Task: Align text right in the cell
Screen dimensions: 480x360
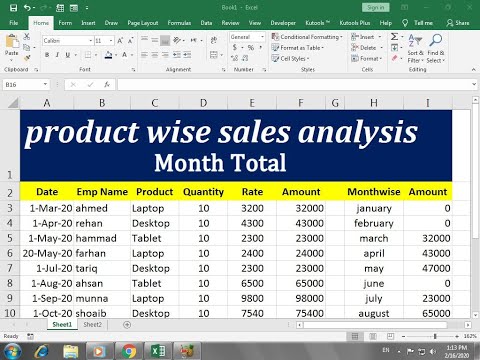Action: point(165,55)
